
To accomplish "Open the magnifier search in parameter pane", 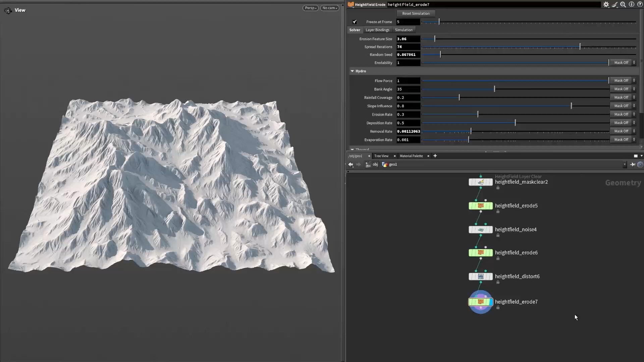I will tap(623, 4).
